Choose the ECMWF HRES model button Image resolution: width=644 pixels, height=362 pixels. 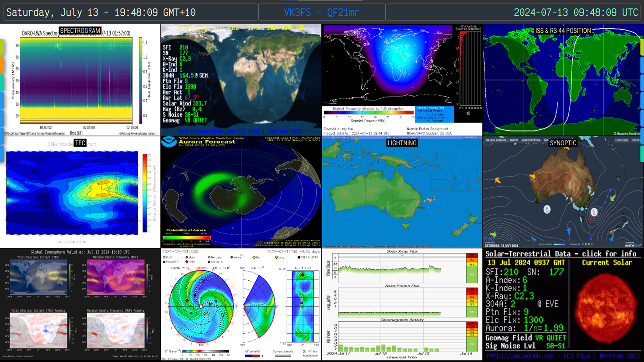(x=621, y=140)
